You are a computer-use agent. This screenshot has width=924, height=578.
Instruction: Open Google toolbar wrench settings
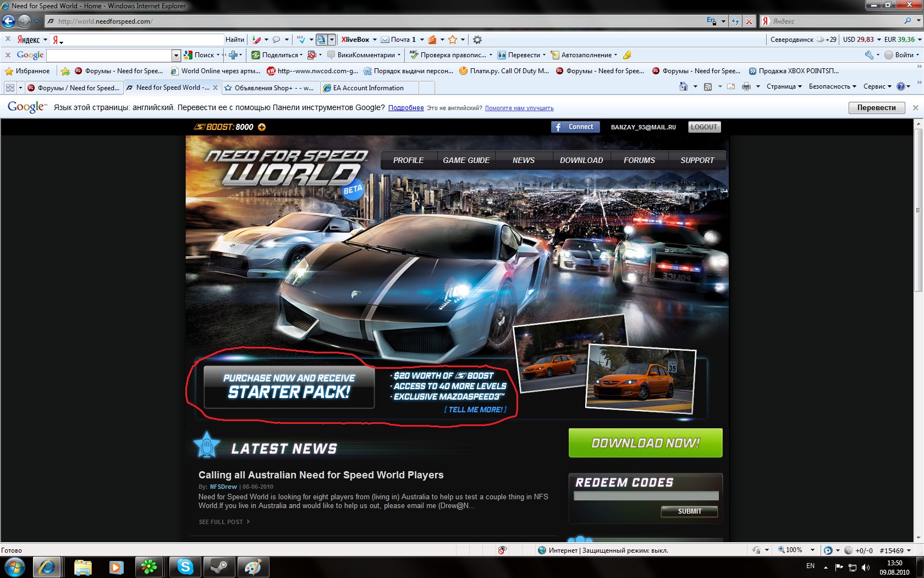point(869,55)
